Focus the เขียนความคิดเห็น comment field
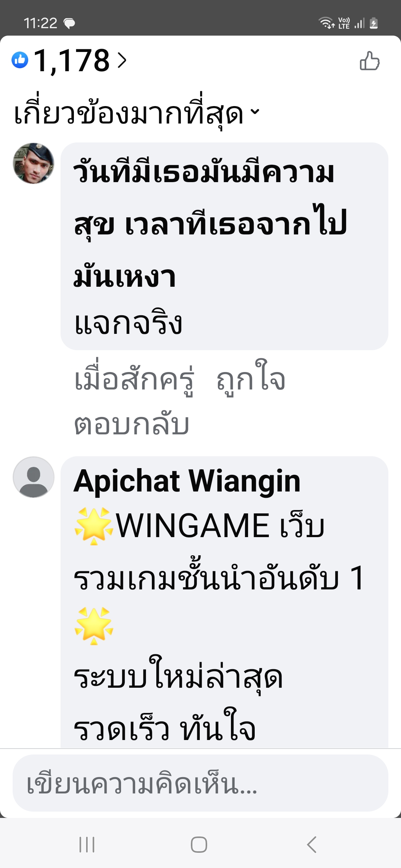This screenshot has height=868, width=401. click(x=200, y=783)
